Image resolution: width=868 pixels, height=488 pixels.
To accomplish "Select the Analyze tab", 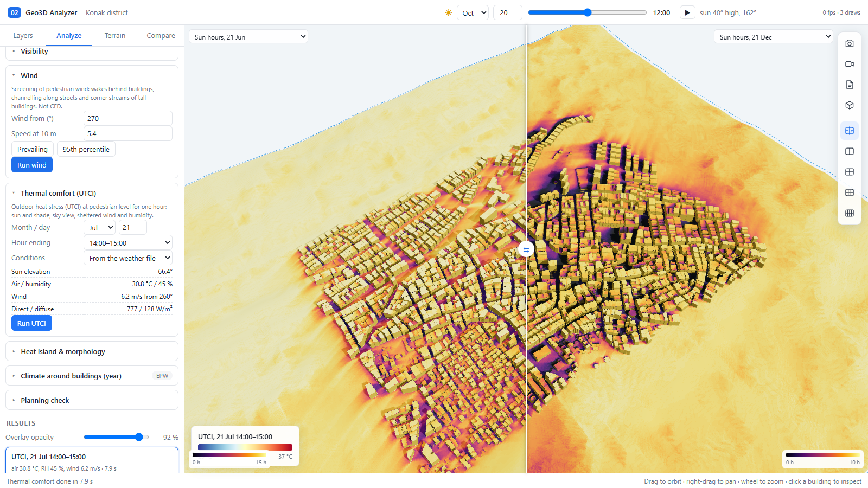I will [x=69, y=36].
